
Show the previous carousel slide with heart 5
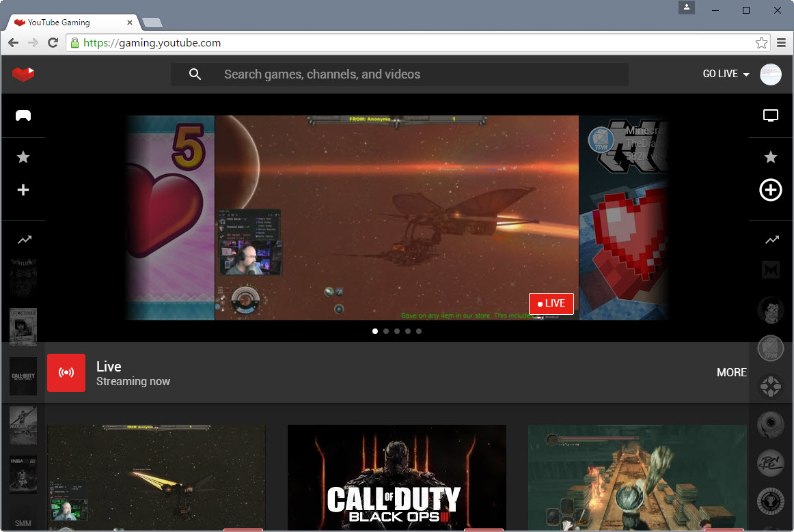pos(170,218)
